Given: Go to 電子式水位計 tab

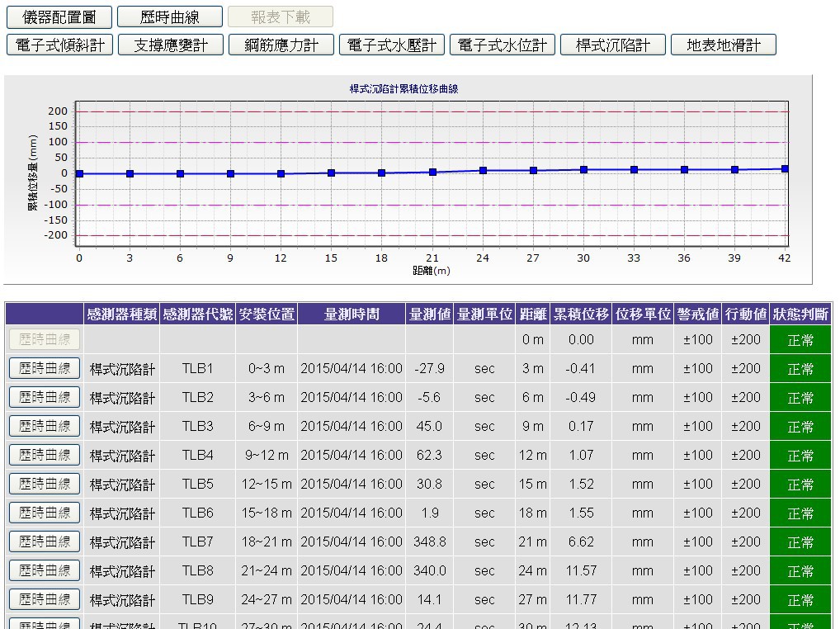Looking at the screenshot, I should pos(503,45).
